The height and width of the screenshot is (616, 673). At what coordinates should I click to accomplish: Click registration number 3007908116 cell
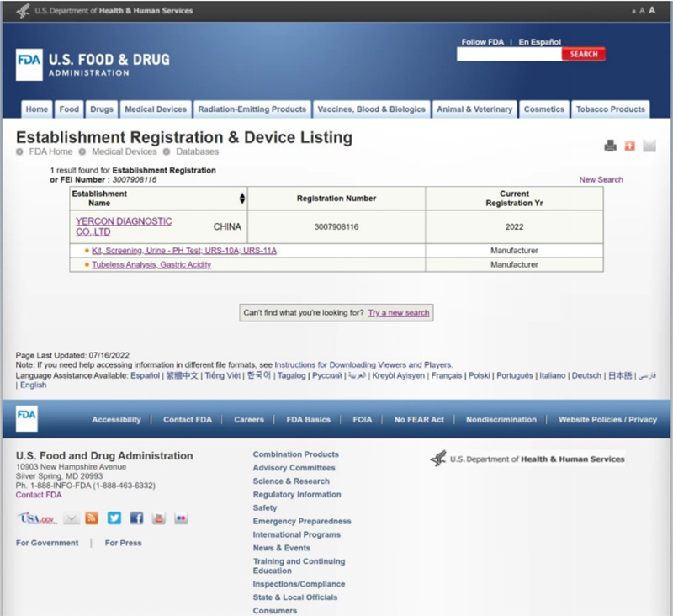coord(336,226)
